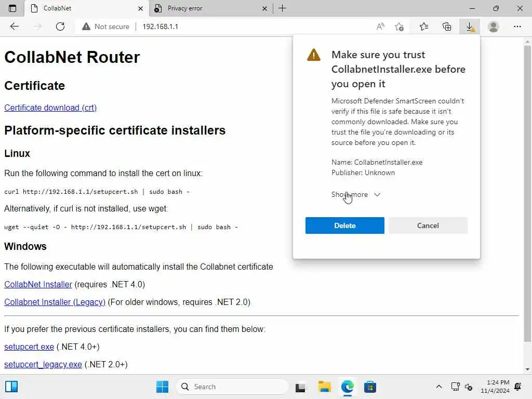Add this page to favorites
The width and height of the screenshot is (532, 399).
(x=400, y=26)
